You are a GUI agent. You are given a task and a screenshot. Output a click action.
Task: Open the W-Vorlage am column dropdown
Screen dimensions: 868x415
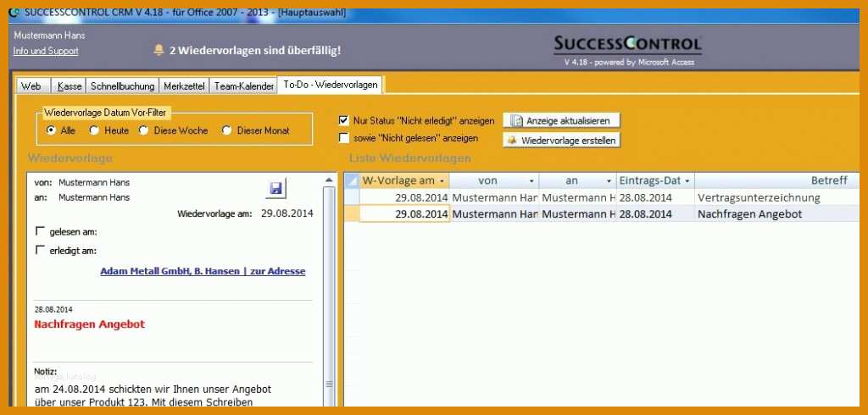pos(442,181)
